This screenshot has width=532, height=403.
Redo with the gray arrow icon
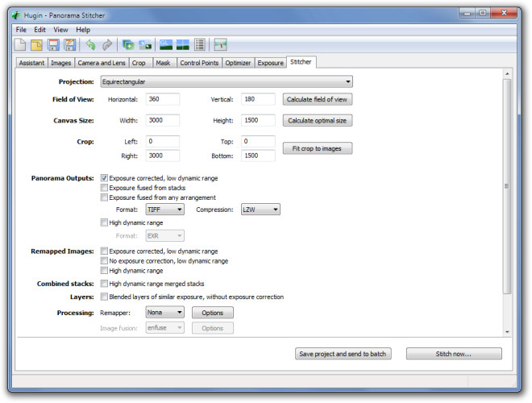coord(107,45)
